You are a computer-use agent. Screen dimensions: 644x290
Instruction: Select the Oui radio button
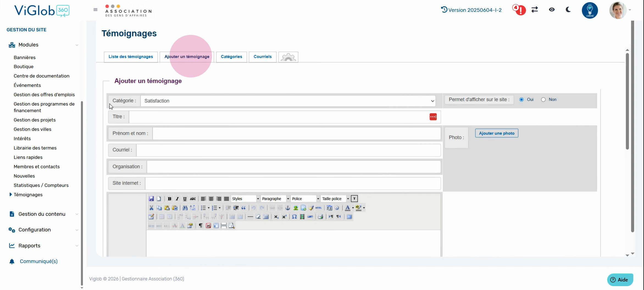pos(521,100)
